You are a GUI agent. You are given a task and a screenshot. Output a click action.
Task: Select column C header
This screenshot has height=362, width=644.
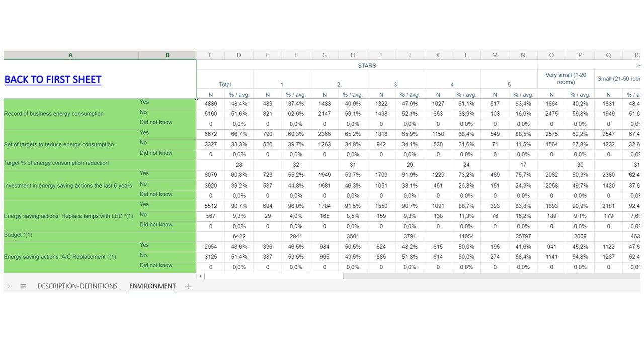[x=211, y=55]
